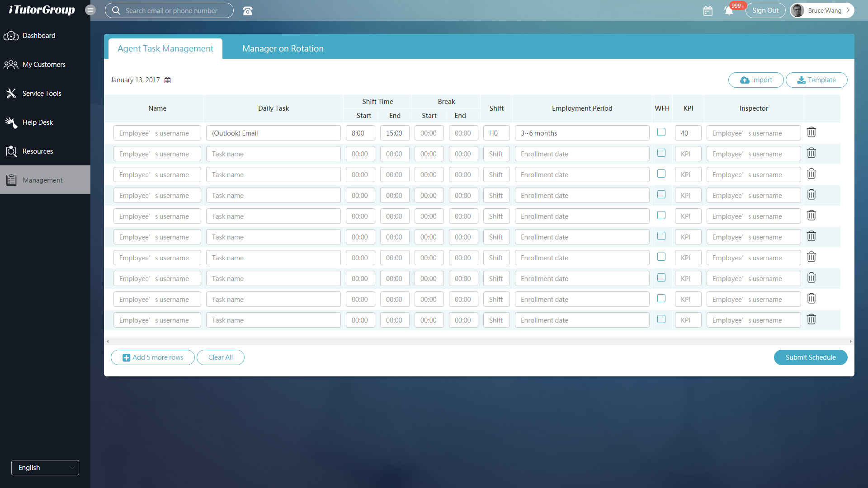Open date picker icon next to January 13, 2017
Viewport: 868px width, 488px height.
tap(167, 80)
